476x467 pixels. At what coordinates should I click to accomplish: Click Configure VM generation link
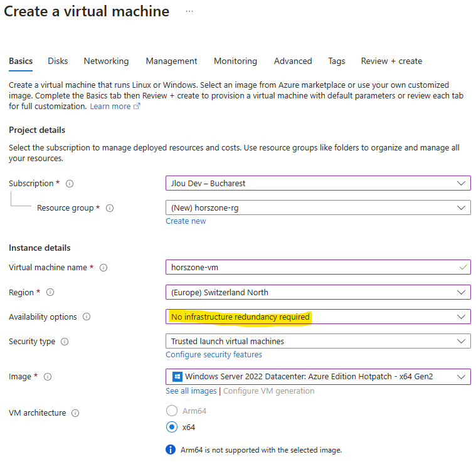click(x=268, y=391)
